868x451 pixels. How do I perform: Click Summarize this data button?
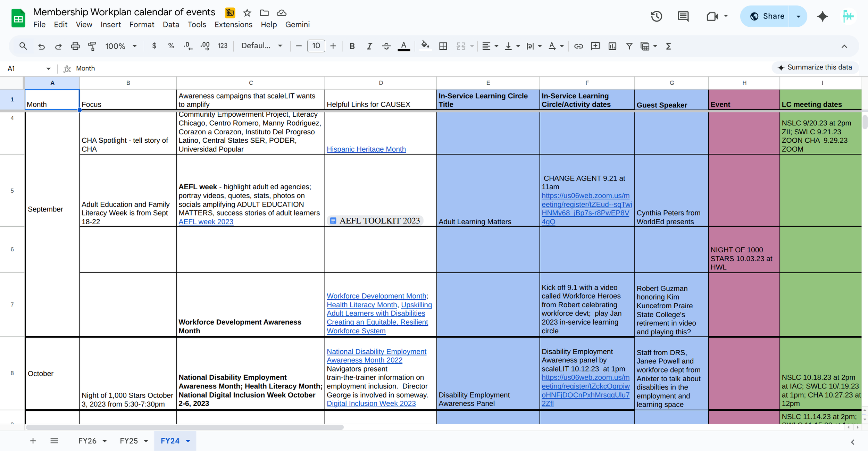(x=815, y=67)
